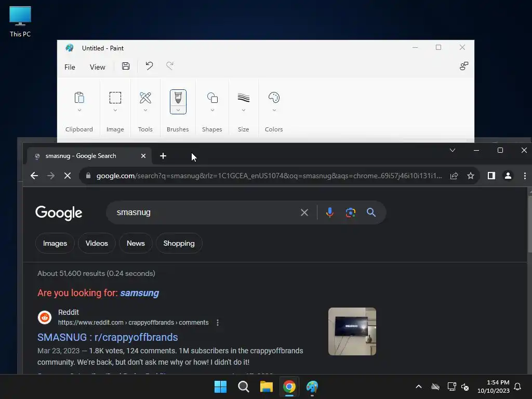Go back in Chrome

click(x=34, y=176)
